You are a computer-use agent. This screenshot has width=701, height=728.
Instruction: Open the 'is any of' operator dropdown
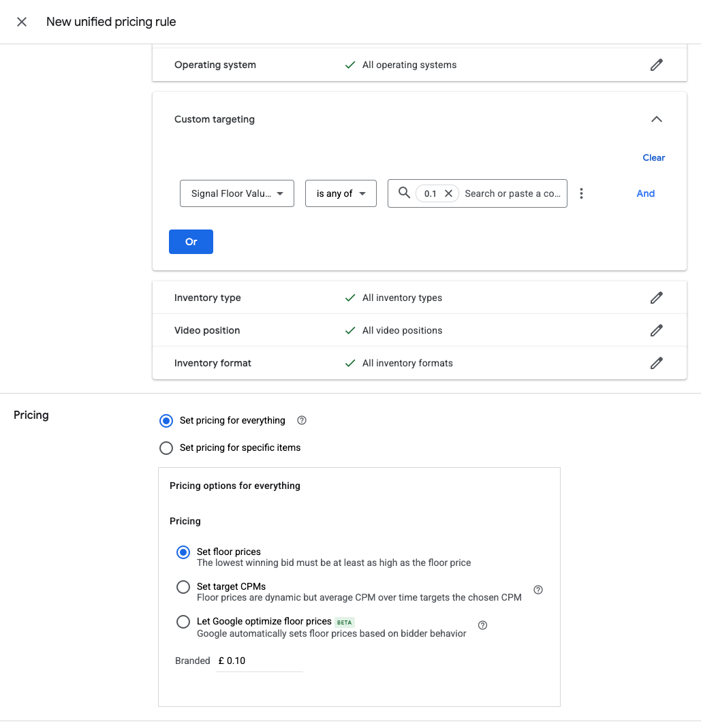341,193
